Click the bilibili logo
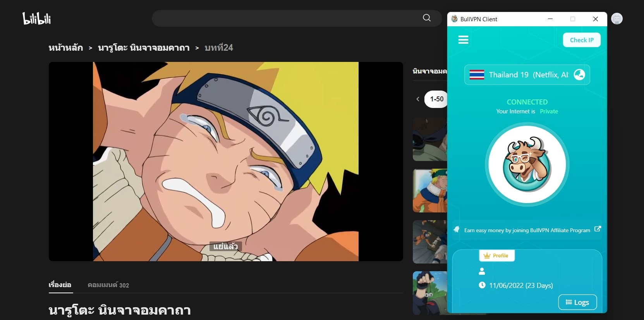Image resolution: width=644 pixels, height=320 pixels. pos(37,19)
